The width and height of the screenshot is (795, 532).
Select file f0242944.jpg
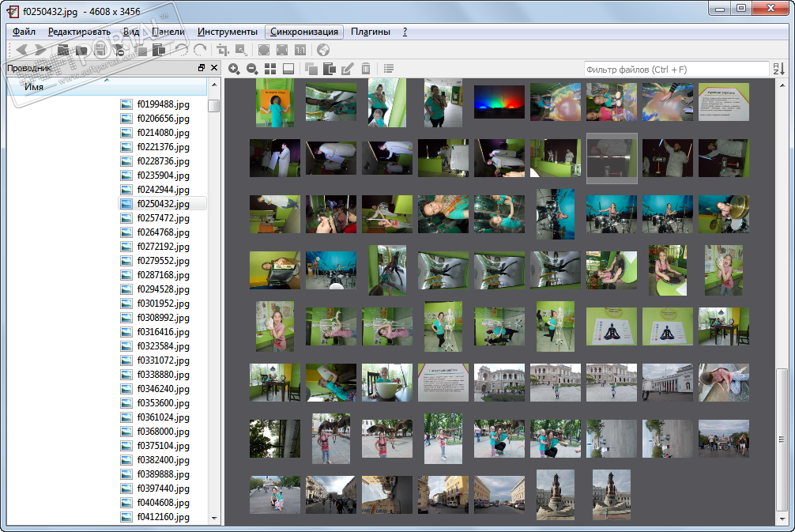click(163, 189)
